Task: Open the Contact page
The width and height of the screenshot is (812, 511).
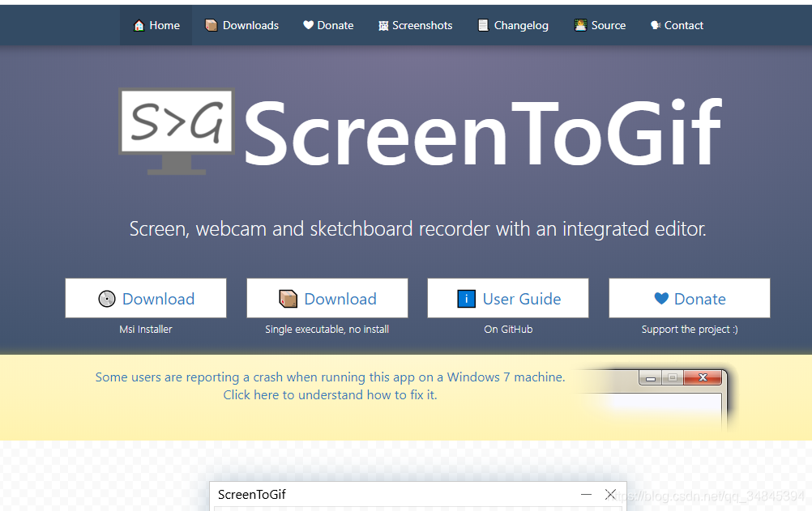Action: 677,25
